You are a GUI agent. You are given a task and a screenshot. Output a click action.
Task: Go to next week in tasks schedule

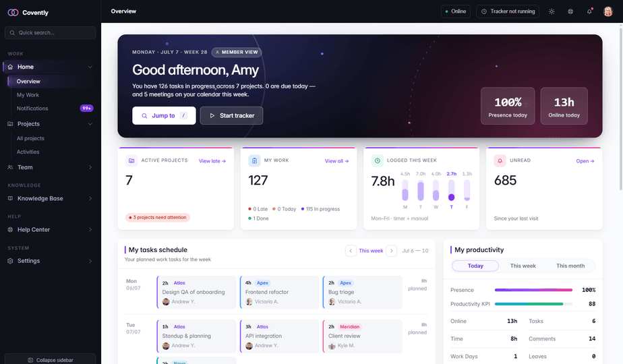coord(391,251)
